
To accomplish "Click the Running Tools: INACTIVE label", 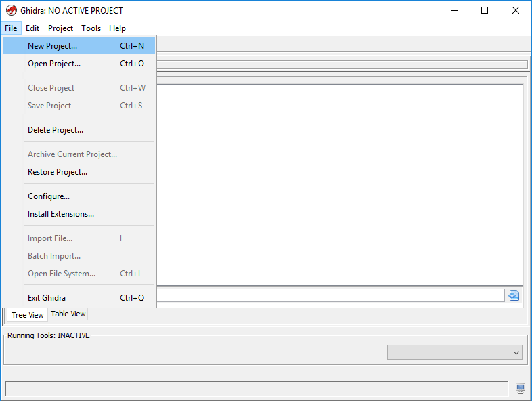I will pyautogui.click(x=49, y=335).
